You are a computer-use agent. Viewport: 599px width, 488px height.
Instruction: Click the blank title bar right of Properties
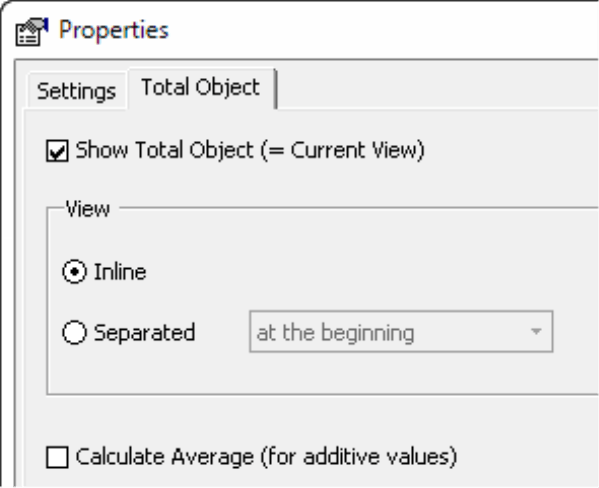pos(382,30)
